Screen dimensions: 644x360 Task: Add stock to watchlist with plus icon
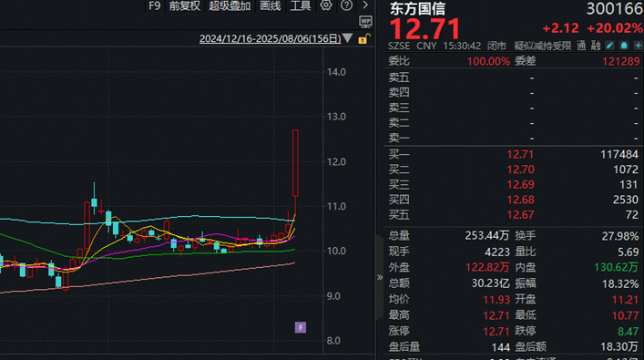click(x=639, y=46)
